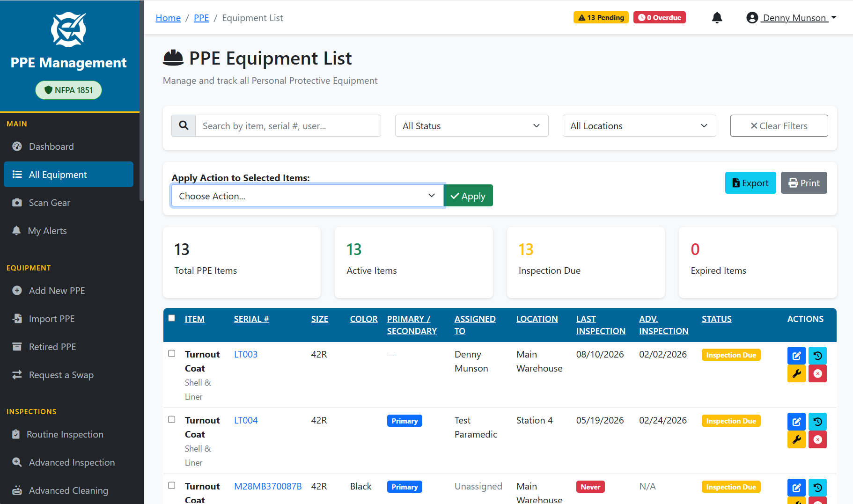Screen dimensions: 853x504
Task: Click the Apply button
Action: click(468, 196)
